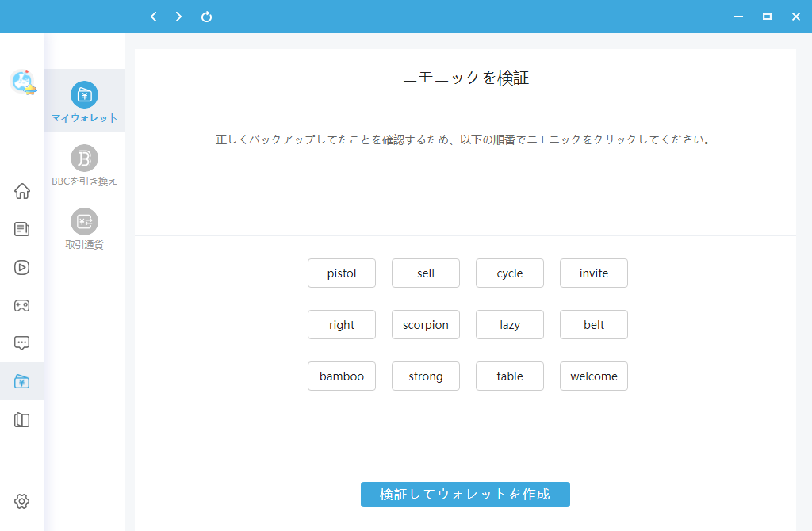Click the user avatar at top left
812x531 pixels.
point(23,82)
